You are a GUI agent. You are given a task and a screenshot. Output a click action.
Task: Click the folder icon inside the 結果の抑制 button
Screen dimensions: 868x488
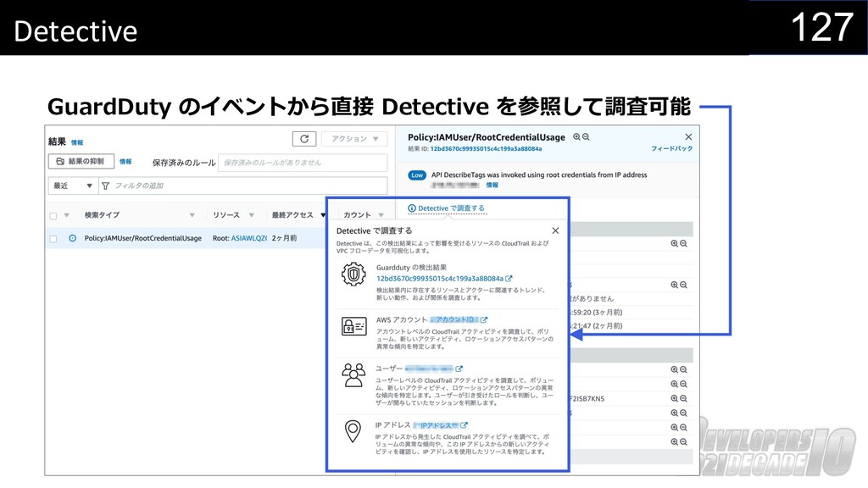tap(60, 162)
